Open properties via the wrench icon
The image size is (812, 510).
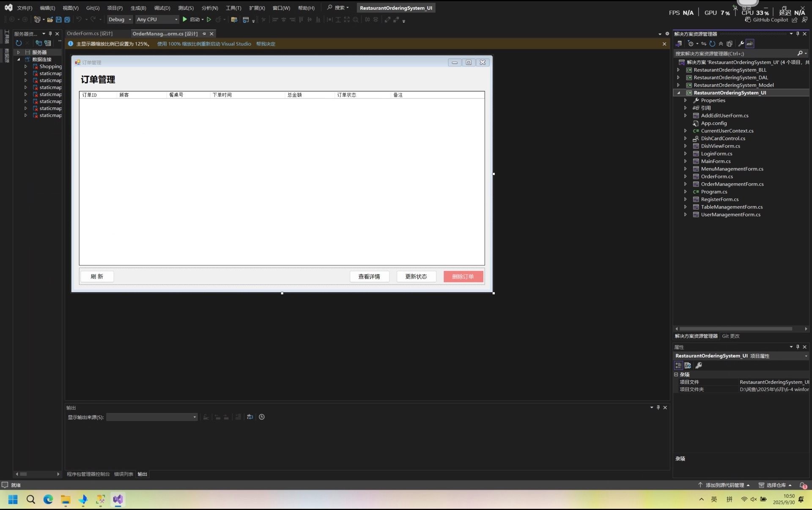tap(741, 44)
